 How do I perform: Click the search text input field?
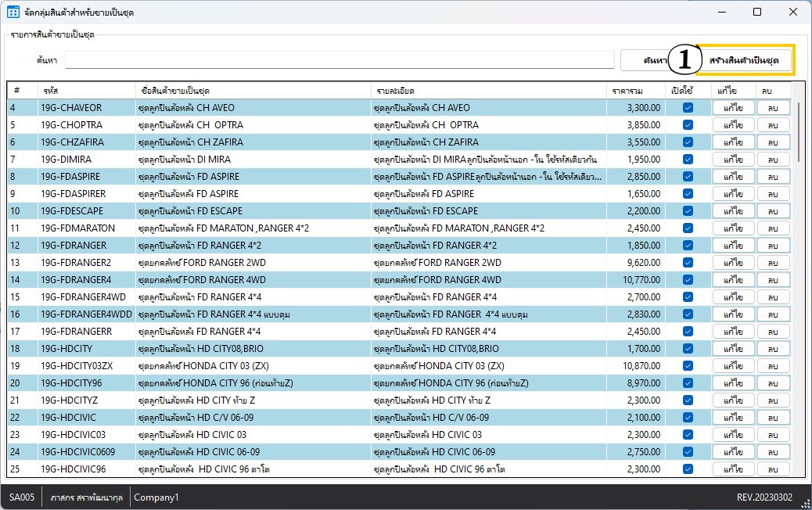(340, 60)
